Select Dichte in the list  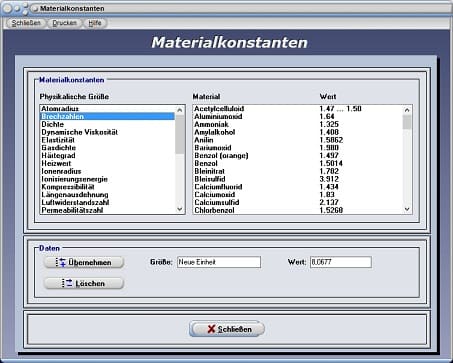point(107,124)
